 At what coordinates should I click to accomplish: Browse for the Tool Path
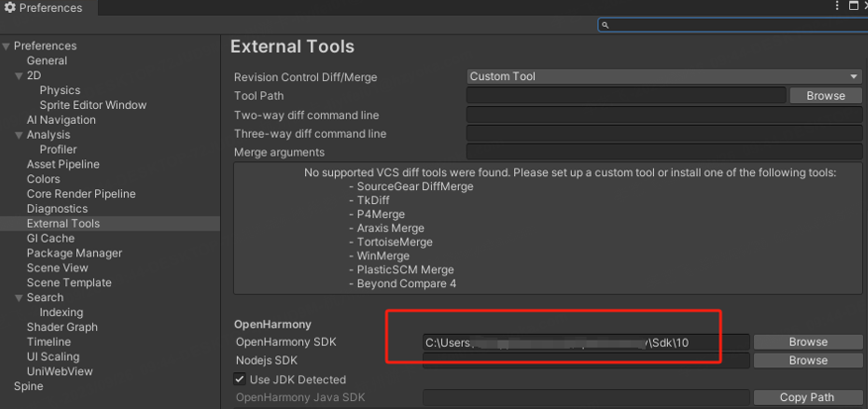(x=824, y=96)
